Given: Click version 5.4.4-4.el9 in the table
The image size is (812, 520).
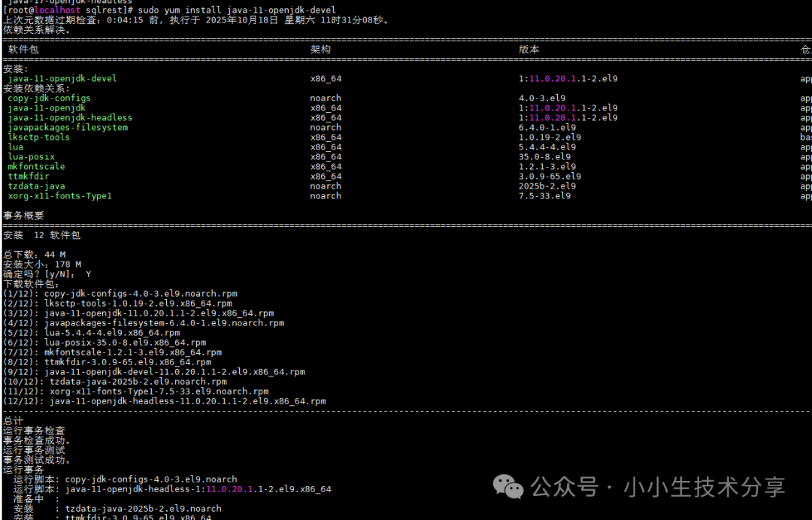Looking at the screenshot, I should click(x=547, y=147).
